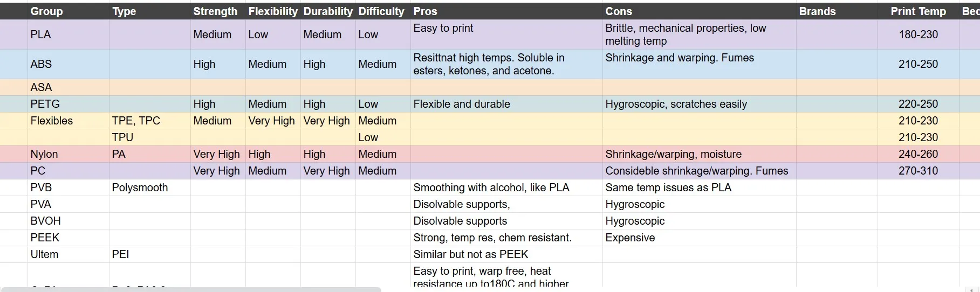Select the PVA Cons cell reading Hygroscopic
The width and height of the screenshot is (980, 292).
700,205
